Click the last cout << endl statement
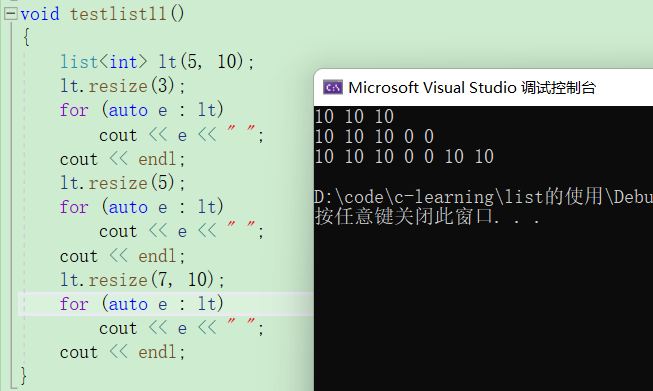This screenshot has height=391, width=653. click(x=122, y=352)
